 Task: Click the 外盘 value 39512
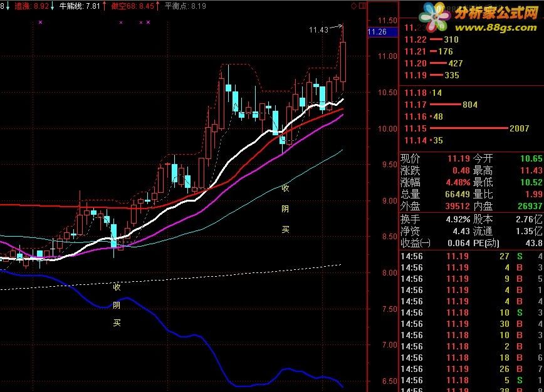click(x=458, y=206)
